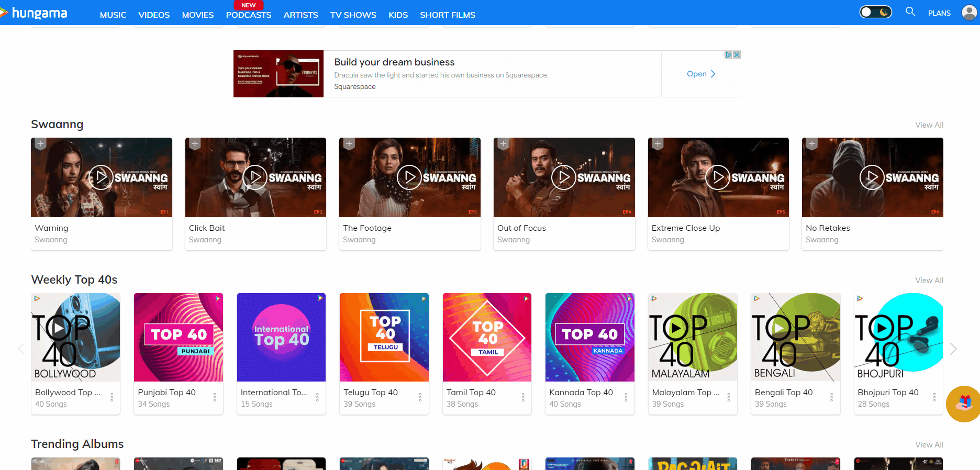This screenshot has height=470, width=980.
Task: Add No Retakes episode with plus icon
Action: (811, 144)
